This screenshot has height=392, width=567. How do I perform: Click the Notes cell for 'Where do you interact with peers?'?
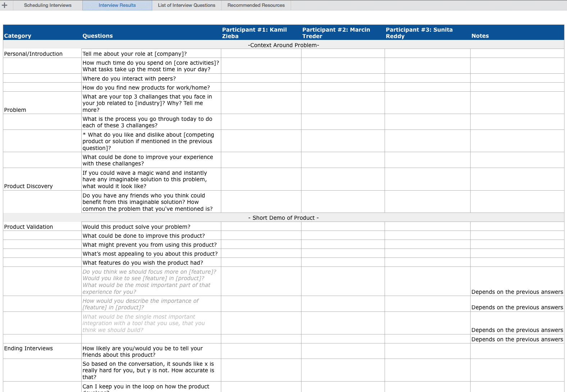[x=517, y=78]
